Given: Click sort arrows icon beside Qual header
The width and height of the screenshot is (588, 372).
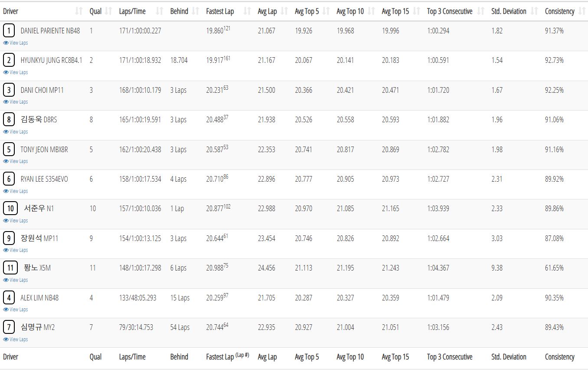Looking at the screenshot, I should pyautogui.click(x=108, y=11).
